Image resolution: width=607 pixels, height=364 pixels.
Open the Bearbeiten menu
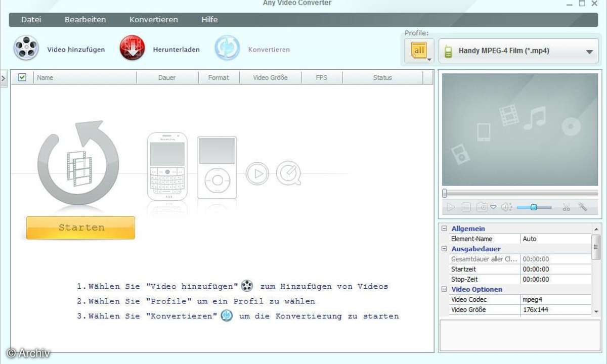click(x=85, y=20)
